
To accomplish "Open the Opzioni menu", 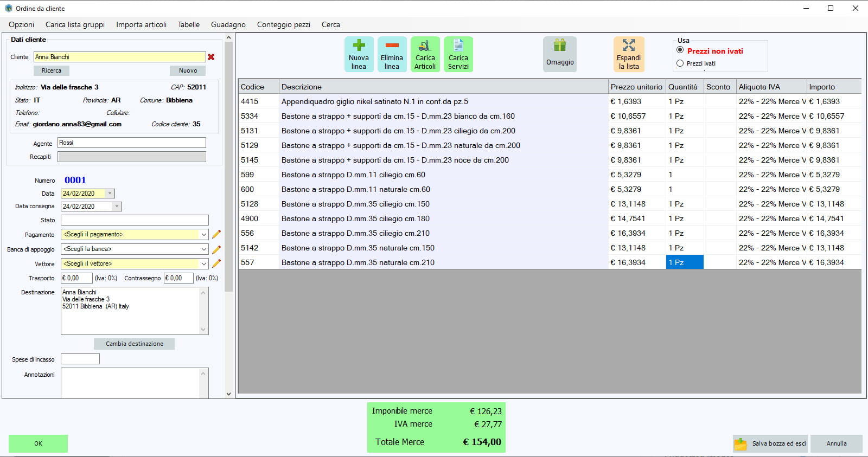I will pyautogui.click(x=21, y=24).
